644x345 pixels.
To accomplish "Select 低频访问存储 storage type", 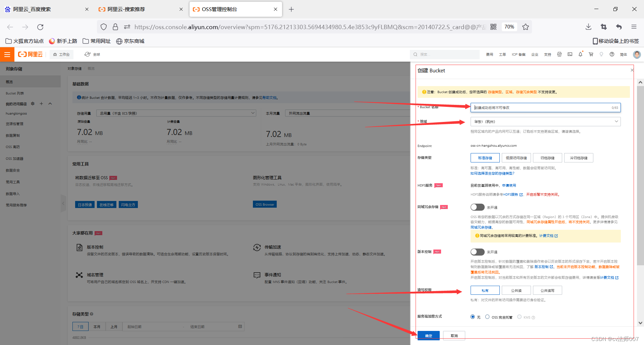I will 516,158.
